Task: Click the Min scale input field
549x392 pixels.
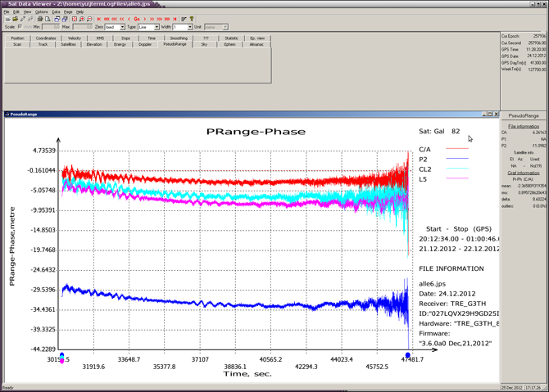Action: tap(51, 27)
